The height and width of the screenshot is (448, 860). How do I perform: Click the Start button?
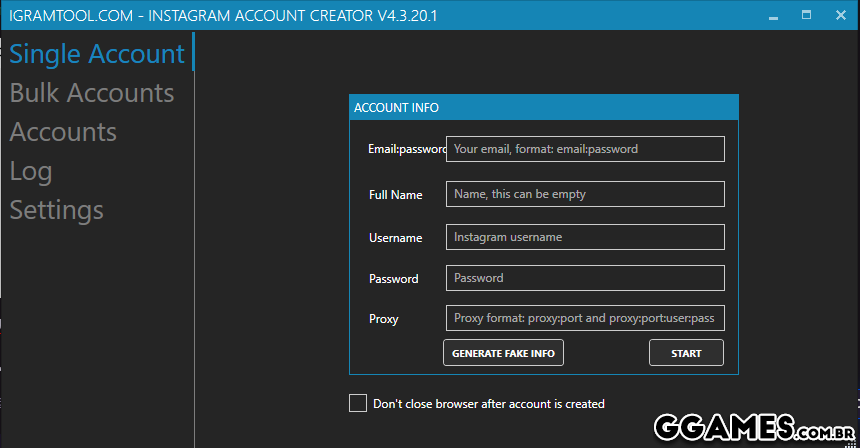[x=686, y=353]
